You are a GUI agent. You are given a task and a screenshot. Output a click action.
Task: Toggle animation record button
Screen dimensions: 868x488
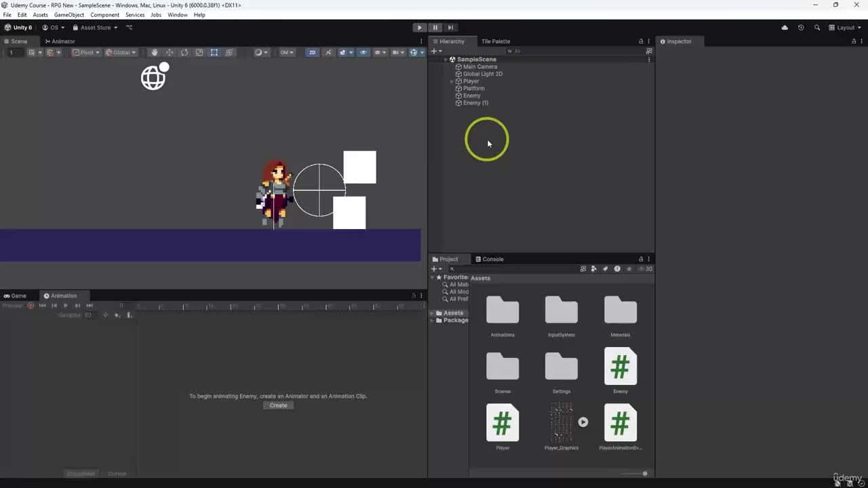click(x=31, y=306)
